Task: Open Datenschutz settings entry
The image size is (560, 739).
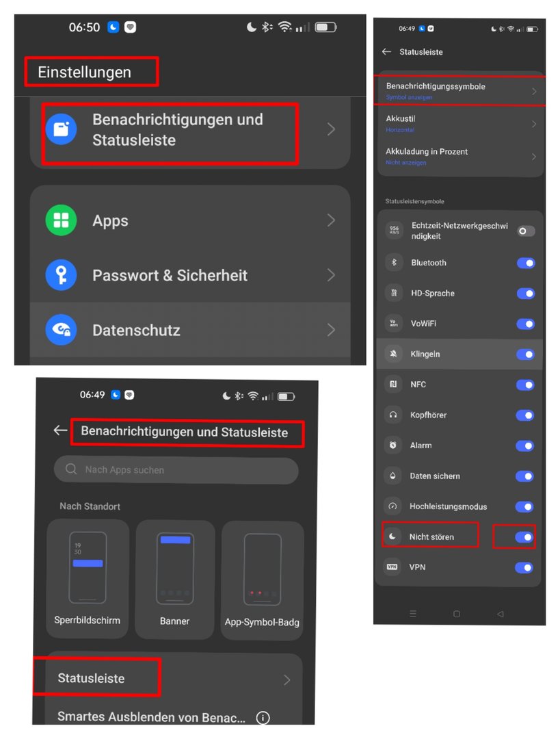Action: click(x=190, y=329)
